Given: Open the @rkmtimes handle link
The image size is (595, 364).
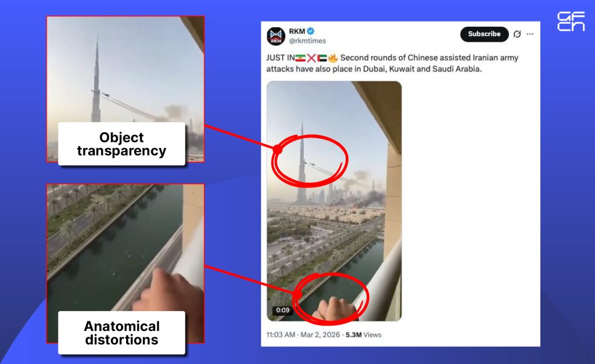Looking at the screenshot, I should point(307,41).
